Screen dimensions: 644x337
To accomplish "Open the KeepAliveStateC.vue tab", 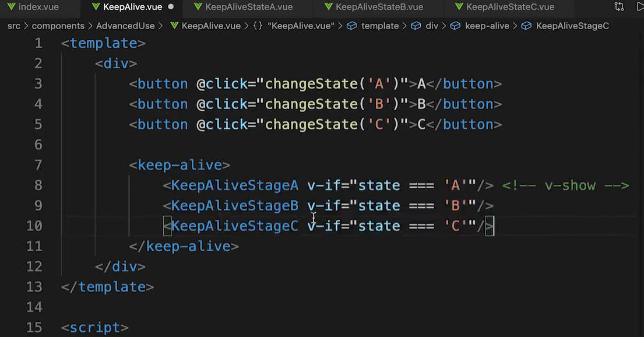I will 510,7.
